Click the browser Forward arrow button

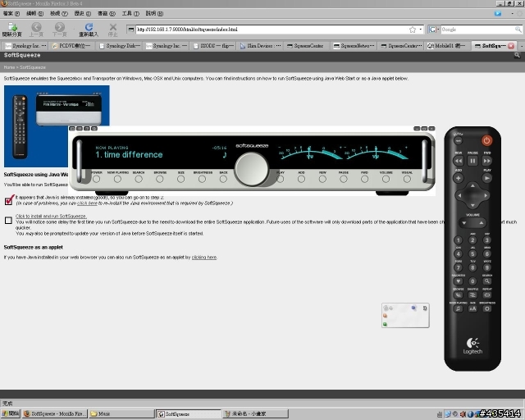click(x=60, y=30)
